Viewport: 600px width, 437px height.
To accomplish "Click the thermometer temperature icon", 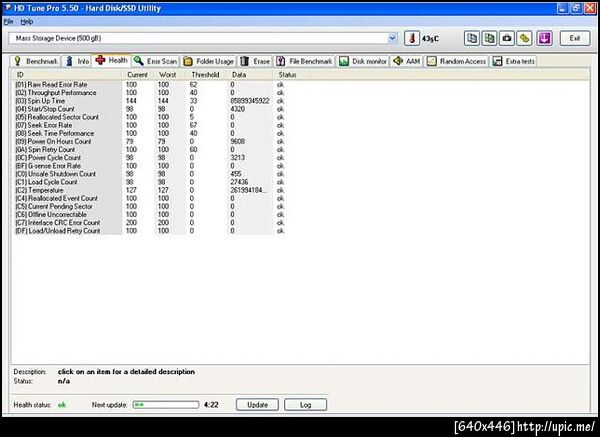I will [412, 38].
